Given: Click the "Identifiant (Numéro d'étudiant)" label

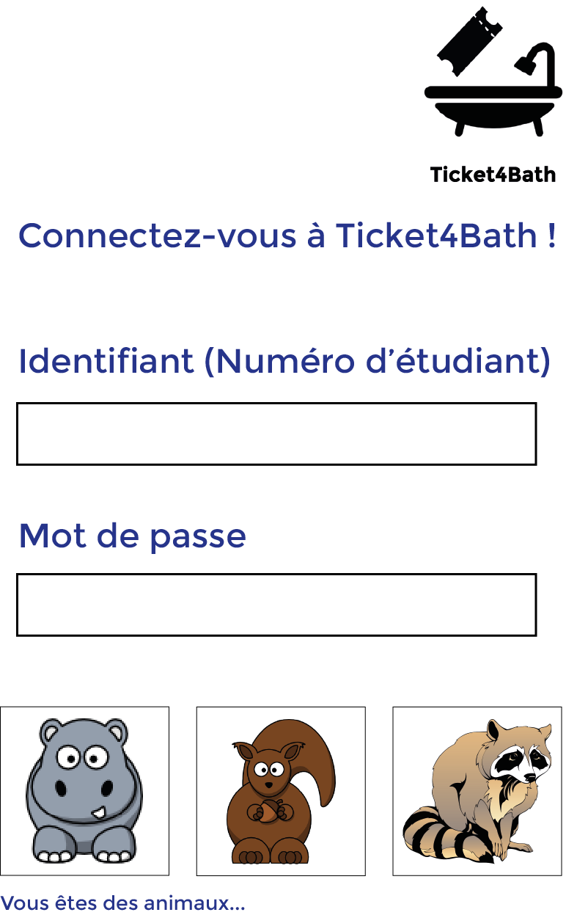Looking at the screenshot, I should (x=284, y=361).
